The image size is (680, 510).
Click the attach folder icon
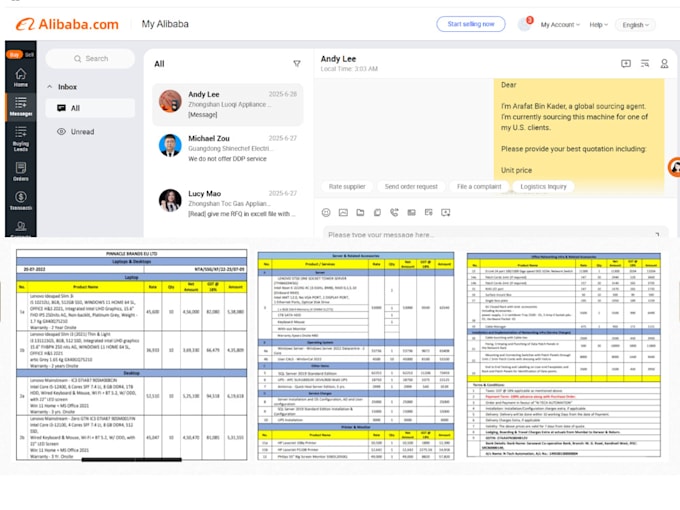point(360,212)
